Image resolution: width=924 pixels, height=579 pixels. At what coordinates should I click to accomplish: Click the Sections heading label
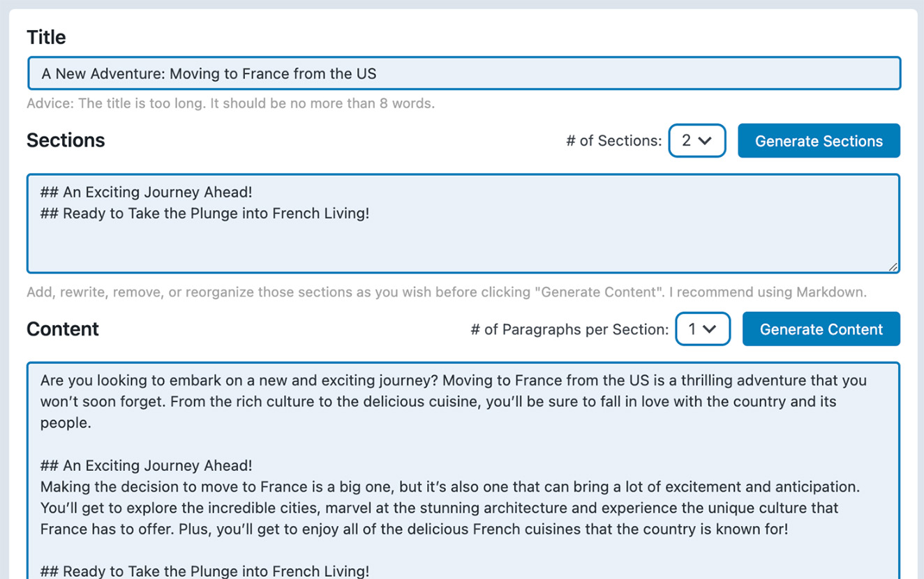tap(66, 140)
